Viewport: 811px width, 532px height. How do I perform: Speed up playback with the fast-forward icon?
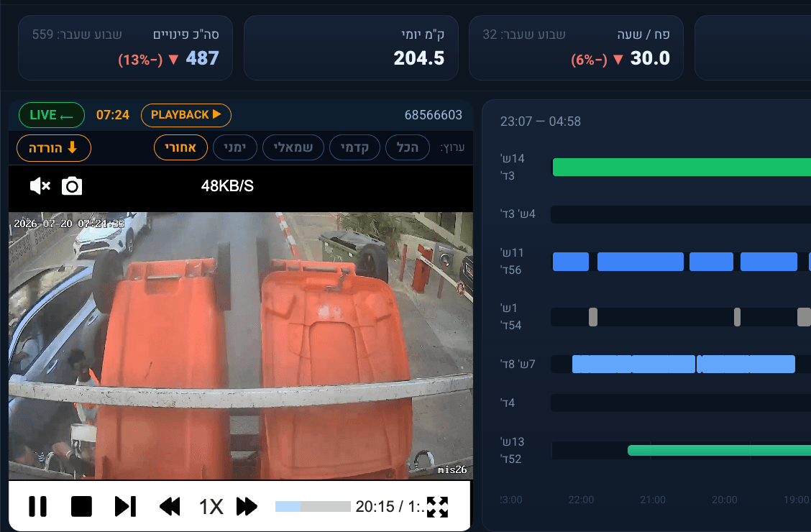[x=247, y=506]
